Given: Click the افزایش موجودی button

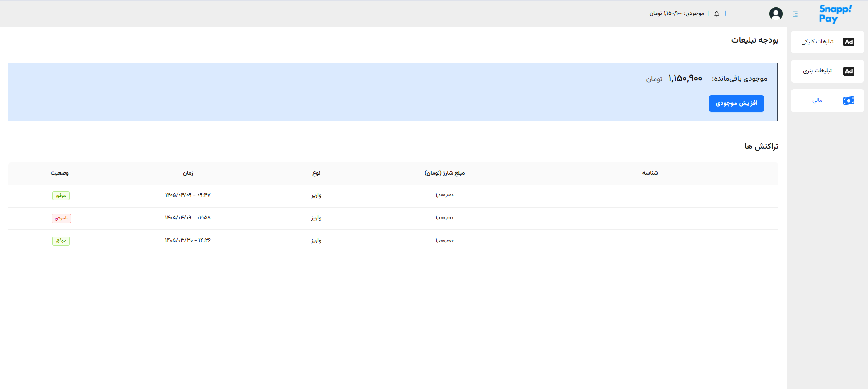Looking at the screenshot, I should click(x=736, y=104).
